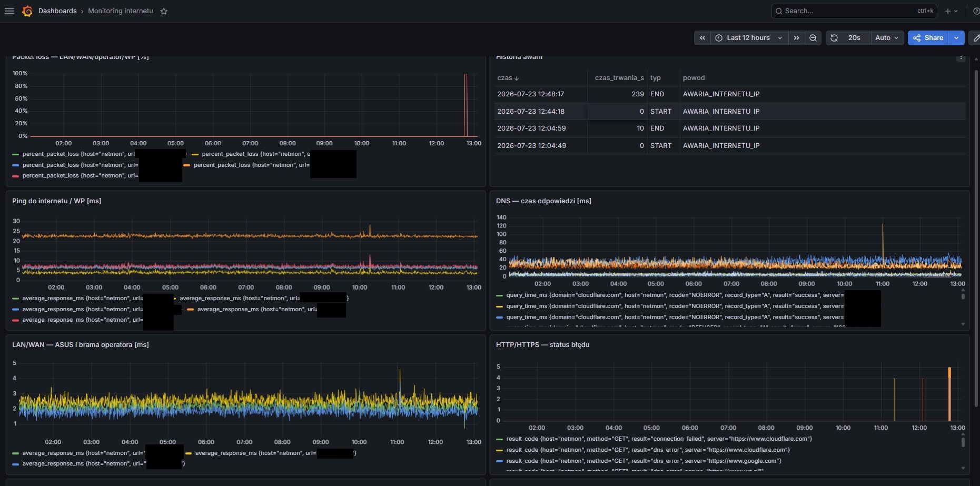This screenshot has height=486, width=980.
Task: Click the green legend color swatch of percent_packet_loss
Action: coord(15,154)
